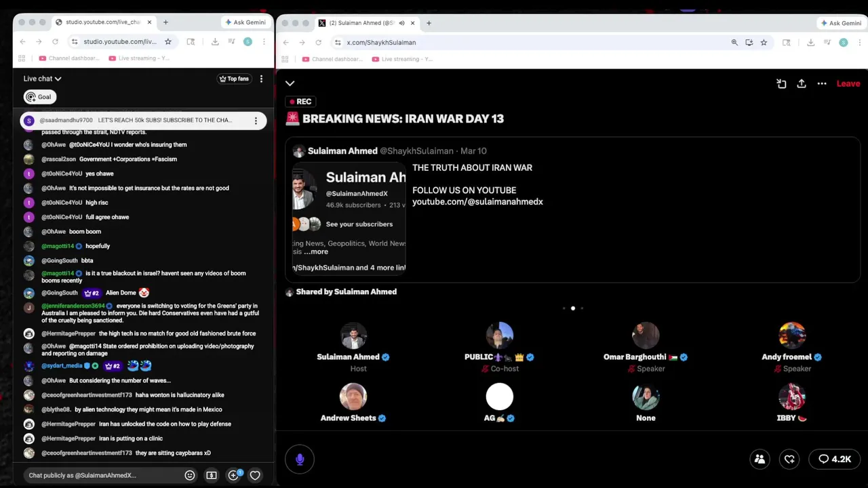Mute the X tab audio icon
868x488 pixels.
tap(401, 22)
